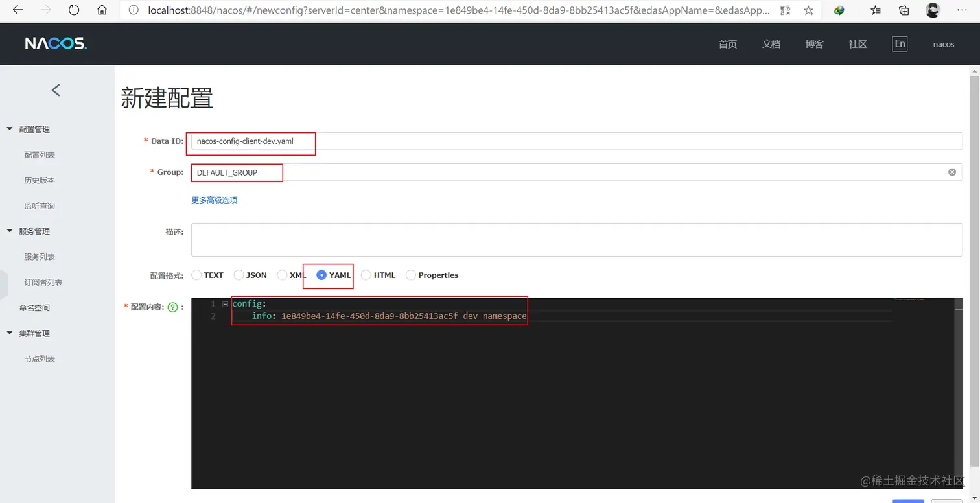Select the JSON format radio button
The height and width of the screenshot is (503, 980).
(239, 275)
